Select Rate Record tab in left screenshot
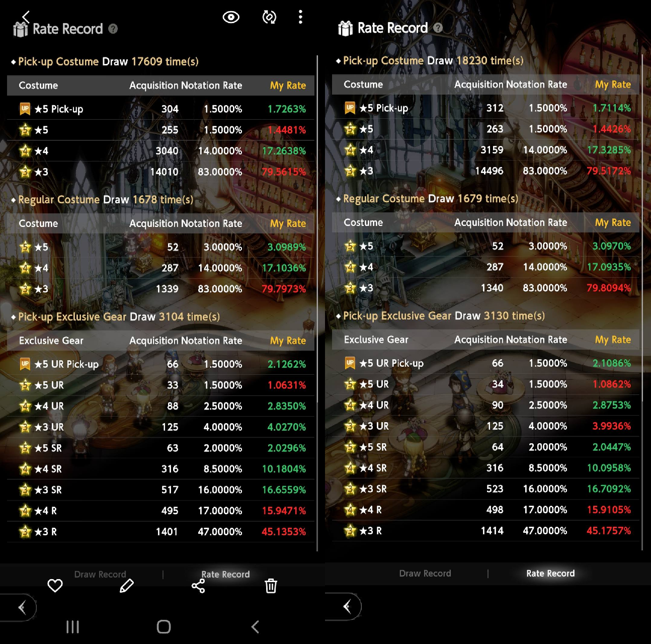The width and height of the screenshot is (651, 644). tap(225, 574)
